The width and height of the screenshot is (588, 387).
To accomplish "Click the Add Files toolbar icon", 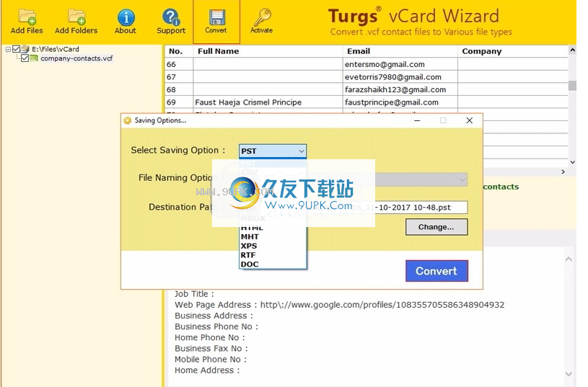I will 27,17.
